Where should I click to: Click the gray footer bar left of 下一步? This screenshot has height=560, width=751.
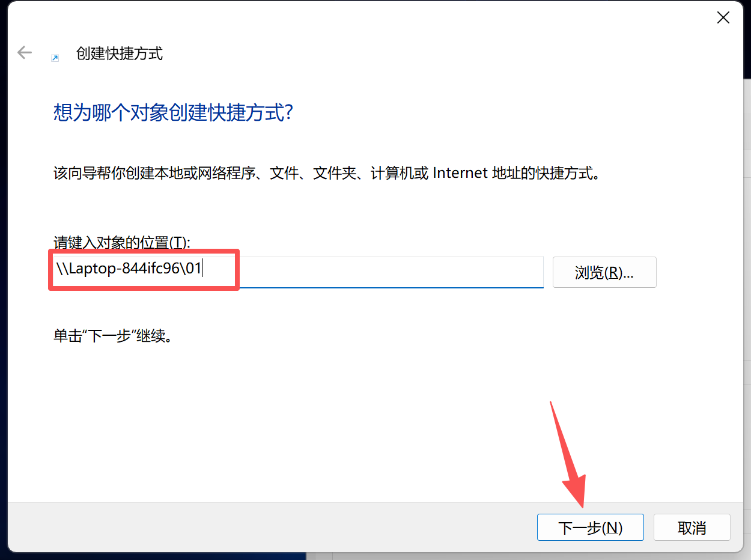[270, 527]
